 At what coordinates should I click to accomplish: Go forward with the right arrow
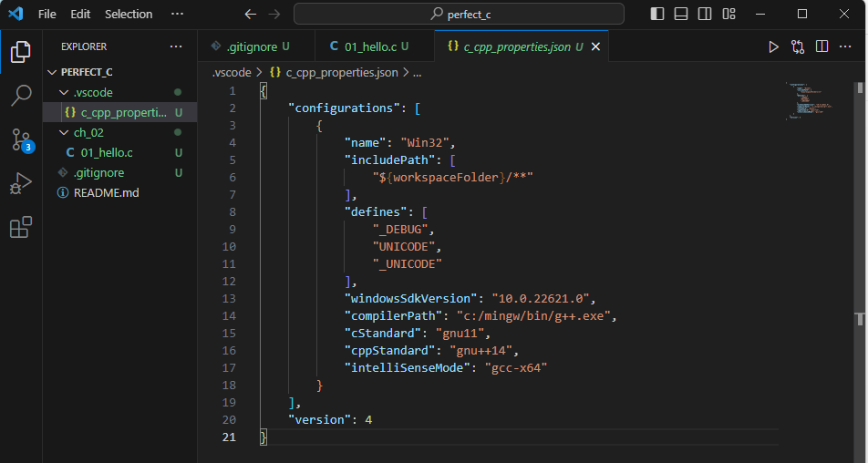pyautogui.click(x=274, y=15)
